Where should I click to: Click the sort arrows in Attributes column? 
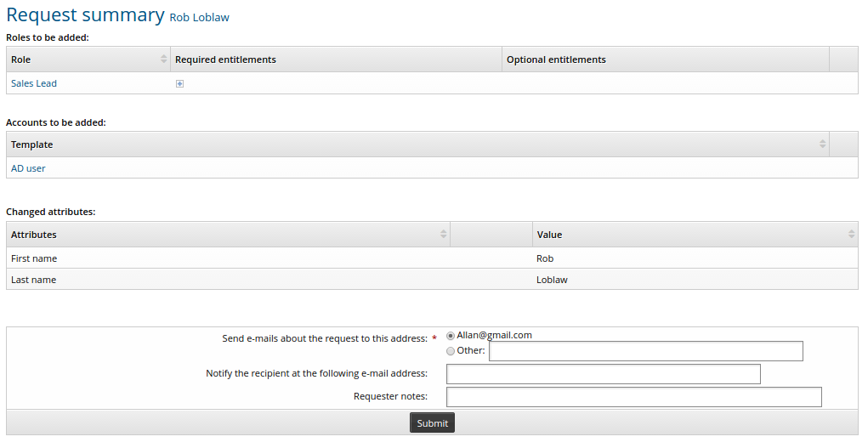[x=443, y=235]
